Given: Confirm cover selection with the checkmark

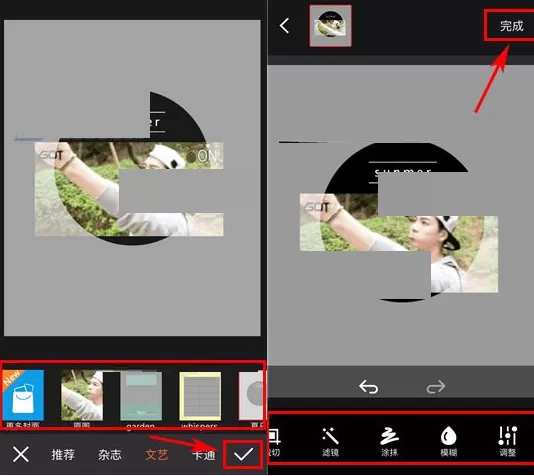Looking at the screenshot, I should 243,455.
